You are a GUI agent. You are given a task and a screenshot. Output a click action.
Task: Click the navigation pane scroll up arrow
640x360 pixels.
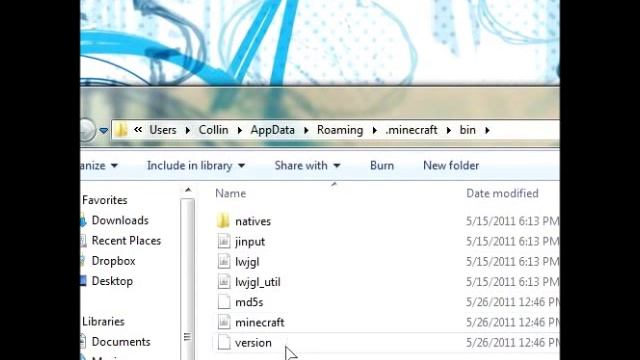tap(188, 190)
